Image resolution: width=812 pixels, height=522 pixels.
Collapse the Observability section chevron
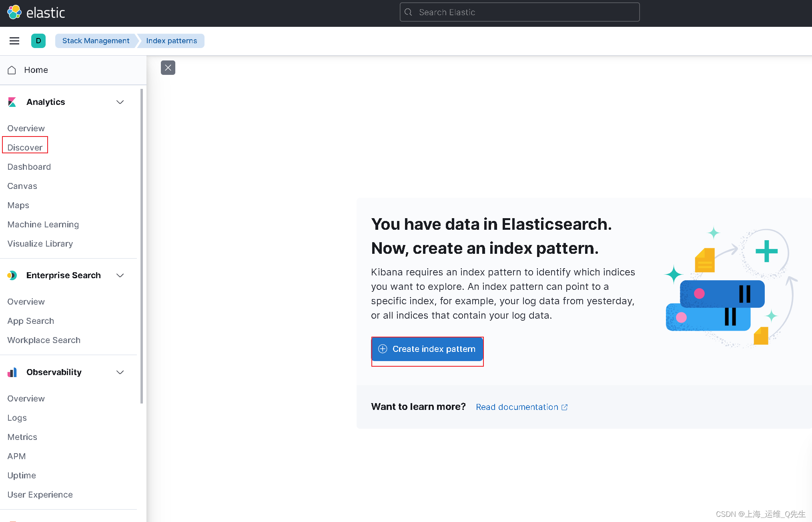click(120, 372)
